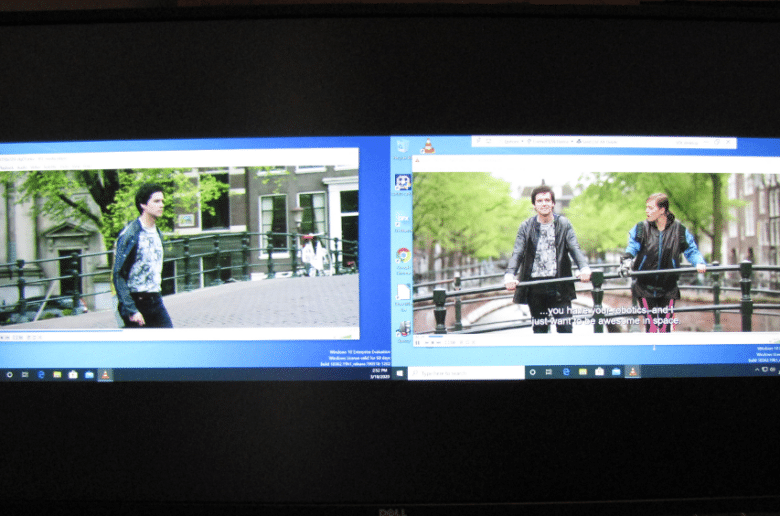Open Mail on the right monitor taskbar

tap(616, 372)
